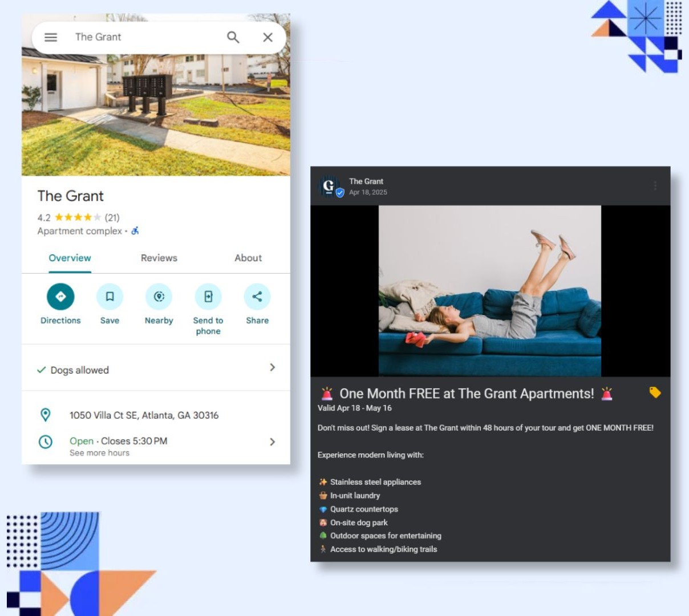The image size is (689, 616).
Task: Click the Directions icon button
Action: [x=60, y=297]
